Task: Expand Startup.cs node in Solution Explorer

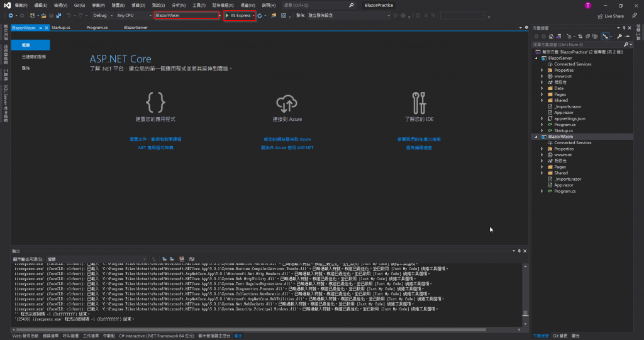Action: pyautogui.click(x=541, y=131)
